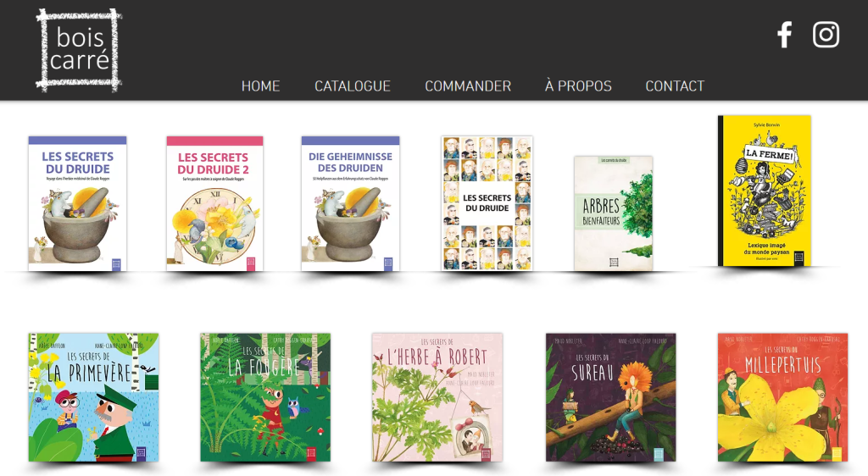Open Les Secrets de la Fougère book
Viewport: 868px width, 476px height.
pyautogui.click(x=265, y=397)
